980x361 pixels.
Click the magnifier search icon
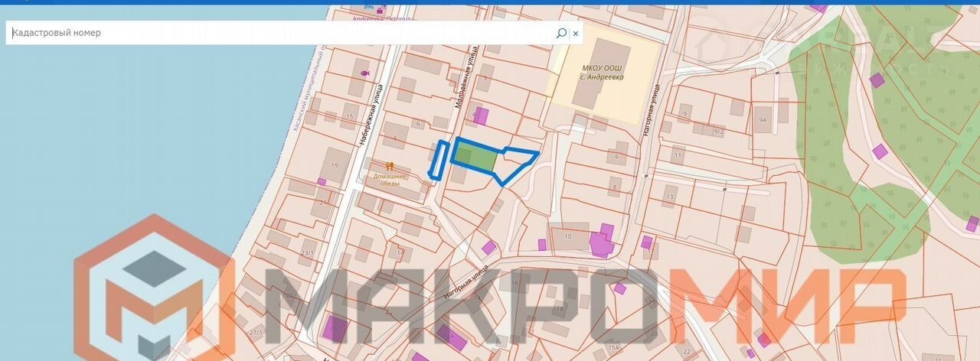coord(561,33)
